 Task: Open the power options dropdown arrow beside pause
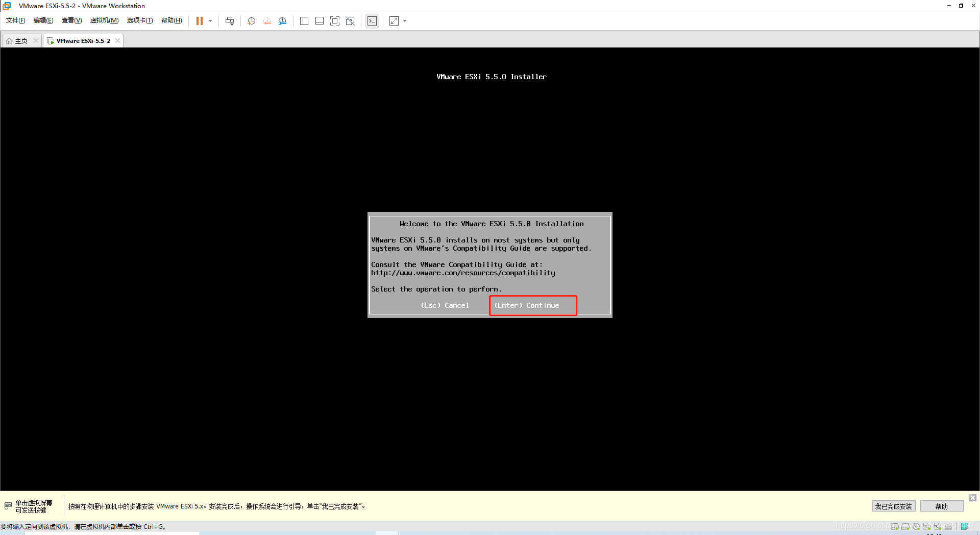pyautogui.click(x=210, y=21)
